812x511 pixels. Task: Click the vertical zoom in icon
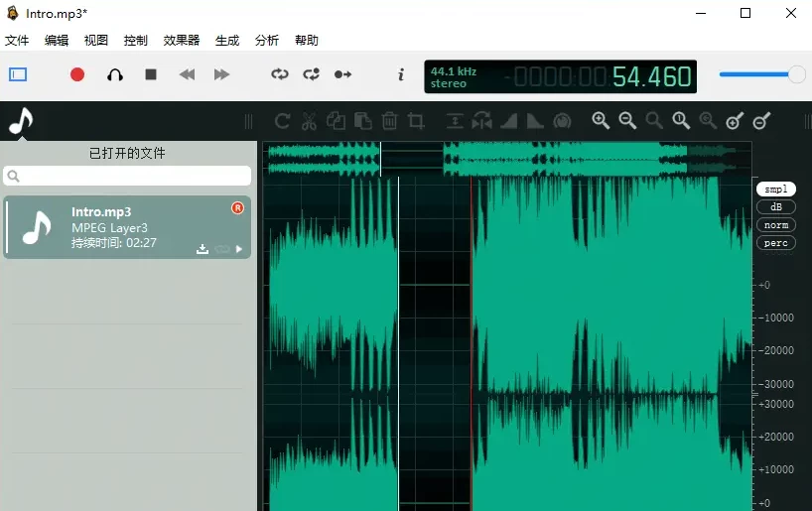[x=735, y=121]
